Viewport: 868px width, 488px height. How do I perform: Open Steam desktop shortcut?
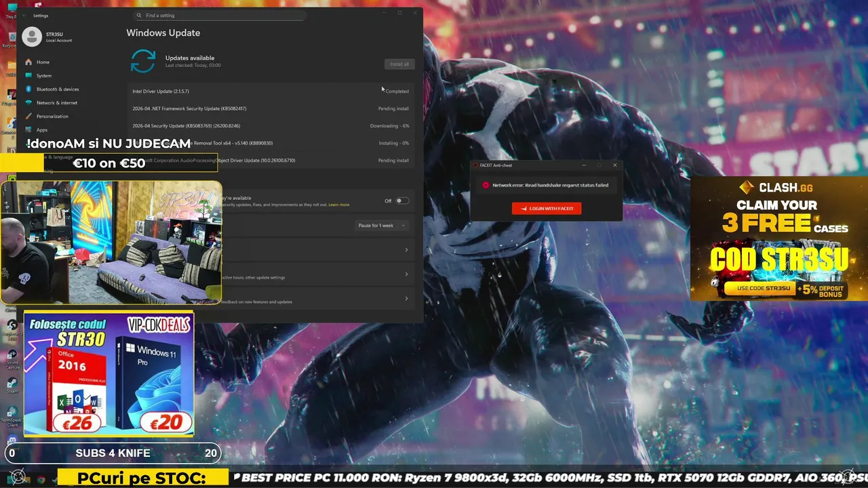(x=12, y=385)
